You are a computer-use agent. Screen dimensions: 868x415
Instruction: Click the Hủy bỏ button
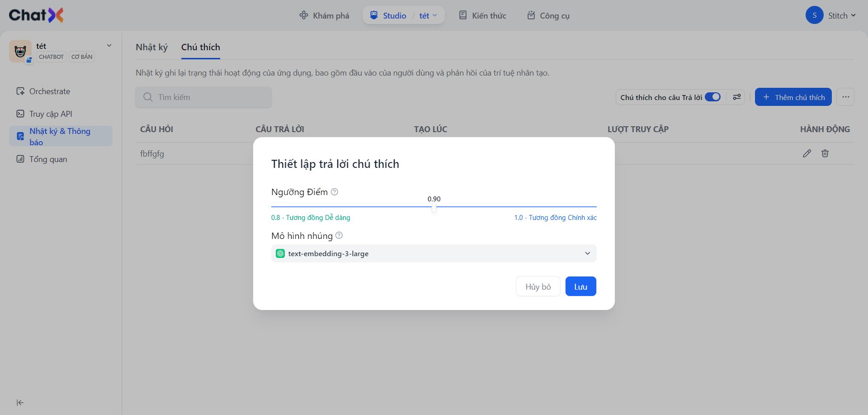click(x=538, y=286)
